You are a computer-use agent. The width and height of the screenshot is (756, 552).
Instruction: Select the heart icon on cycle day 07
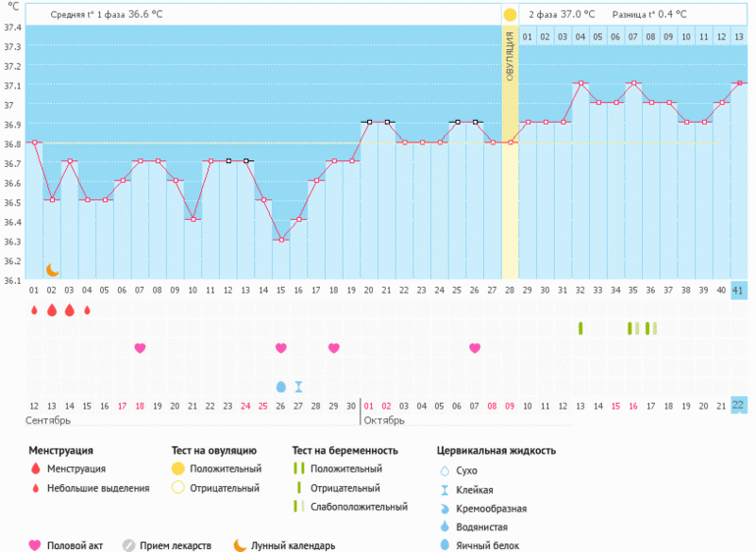coord(139,348)
